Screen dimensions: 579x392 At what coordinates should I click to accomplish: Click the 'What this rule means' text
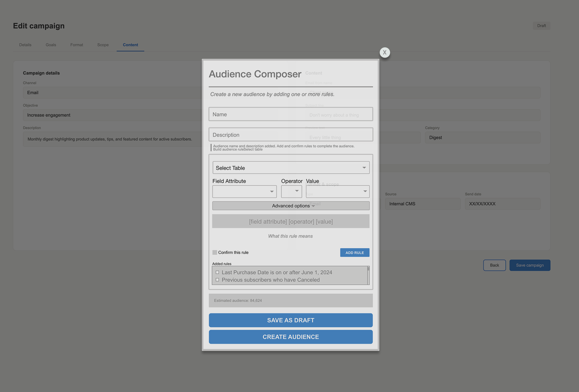coord(290,236)
